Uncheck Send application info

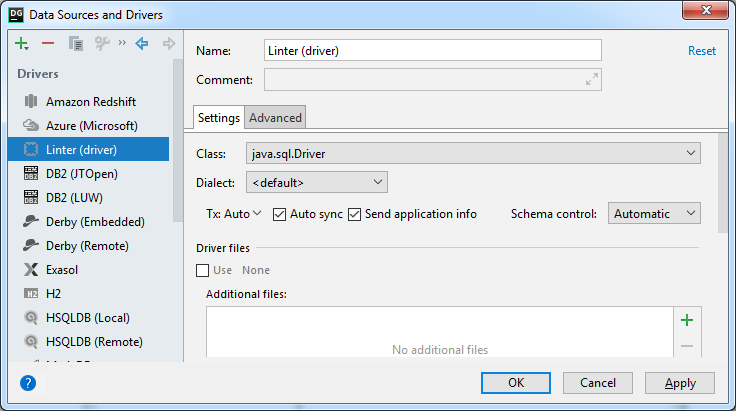(355, 214)
